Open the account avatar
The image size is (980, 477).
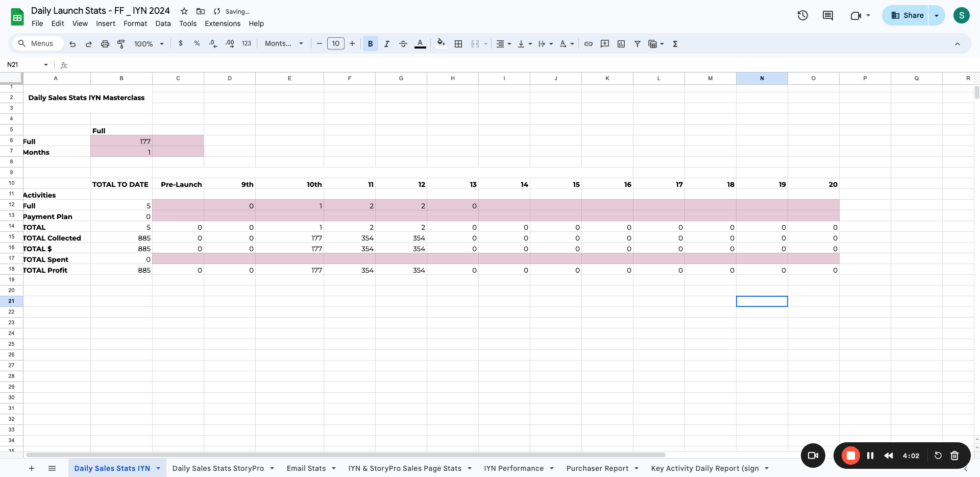(962, 15)
